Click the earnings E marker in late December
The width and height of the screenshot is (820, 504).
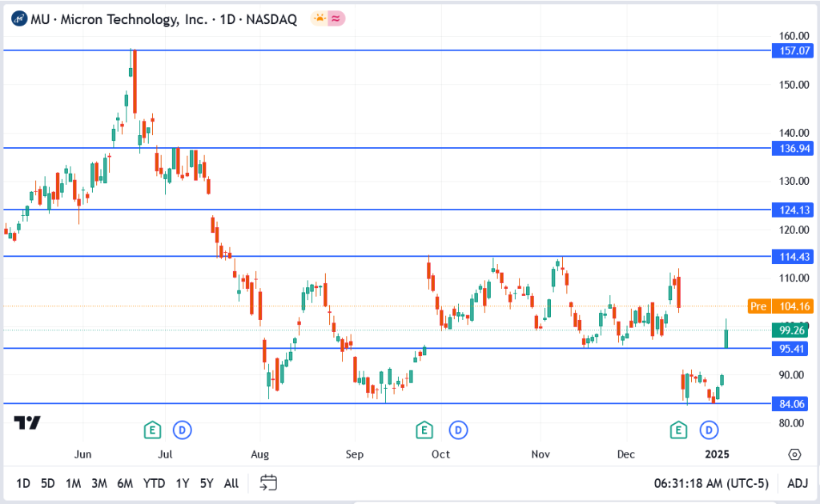pos(679,430)
